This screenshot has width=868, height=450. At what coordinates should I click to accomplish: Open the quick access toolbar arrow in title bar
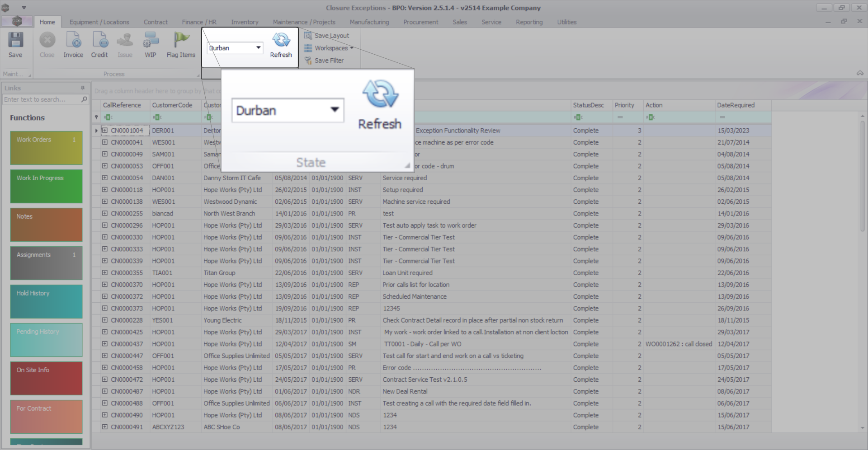coord(24,8)
